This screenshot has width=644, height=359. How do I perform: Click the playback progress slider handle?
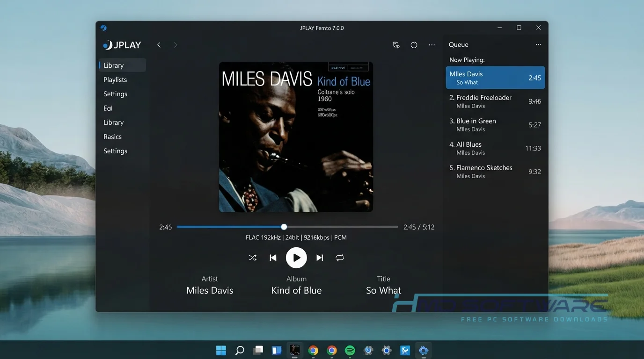tap(284, 227)
